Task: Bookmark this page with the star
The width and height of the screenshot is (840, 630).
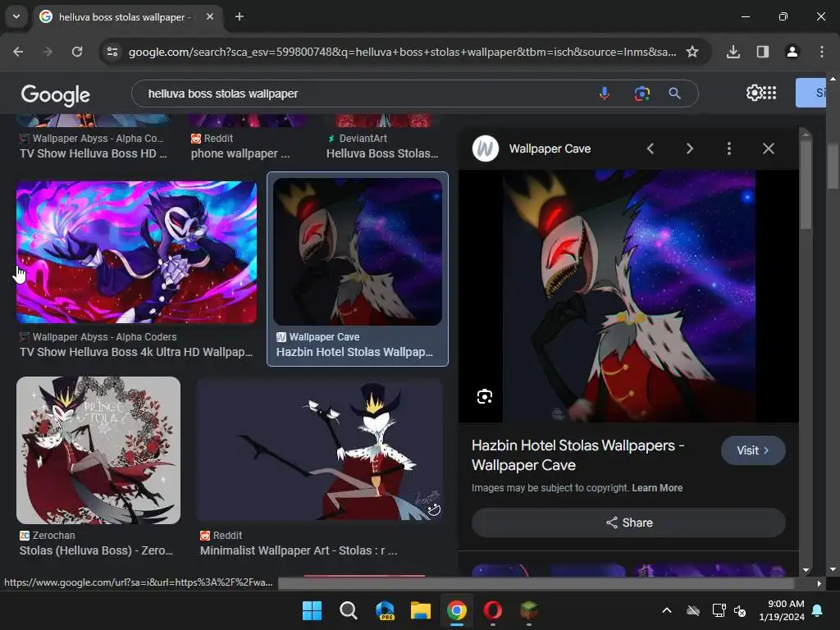Action: pos(692,52)
